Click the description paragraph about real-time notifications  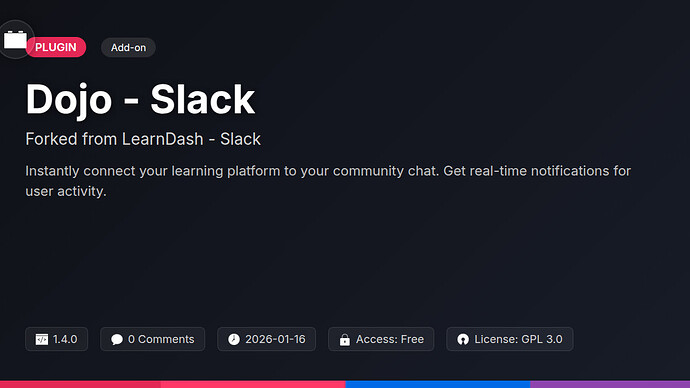point(328,181)
